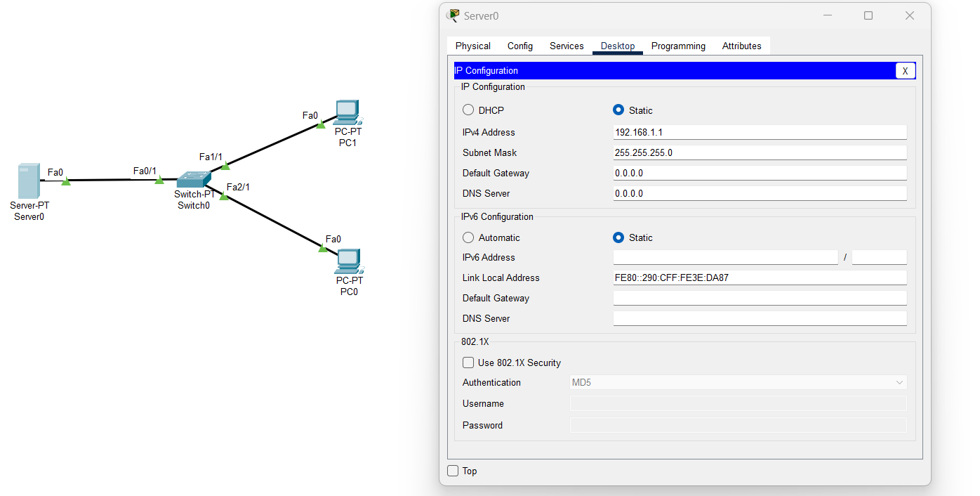Select Automatic IPv6 configuration
Viewport: 980px width, 496px height.
coord(468,237)
